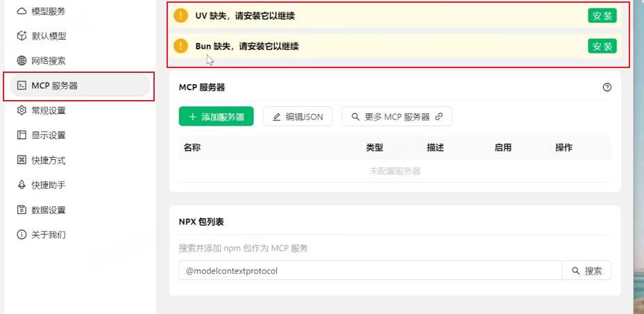Click the UV missing warning icon
This screenshot has width=644, height=314.
(180, 15)
